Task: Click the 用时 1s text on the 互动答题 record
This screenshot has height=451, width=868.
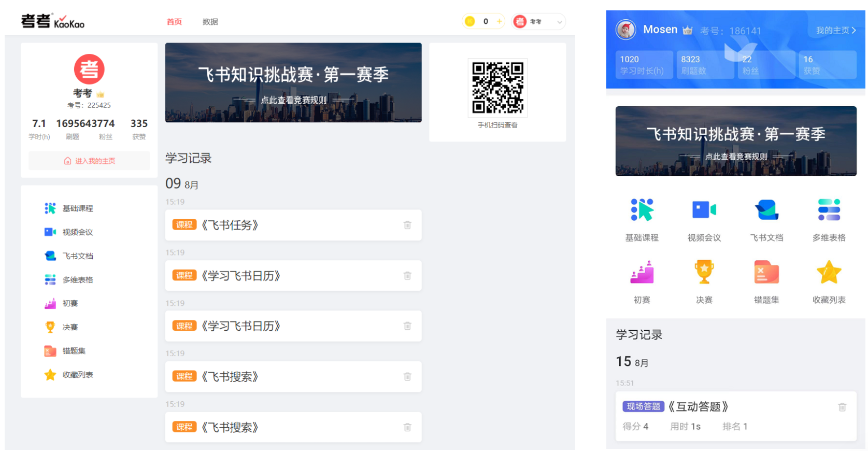Action: click(685, 427)
